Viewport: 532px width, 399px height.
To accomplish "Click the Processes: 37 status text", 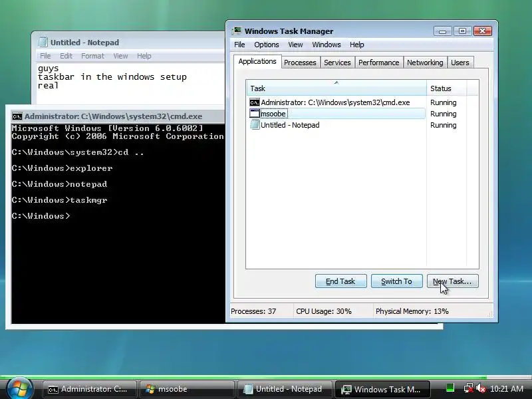I will coord(253,311).
